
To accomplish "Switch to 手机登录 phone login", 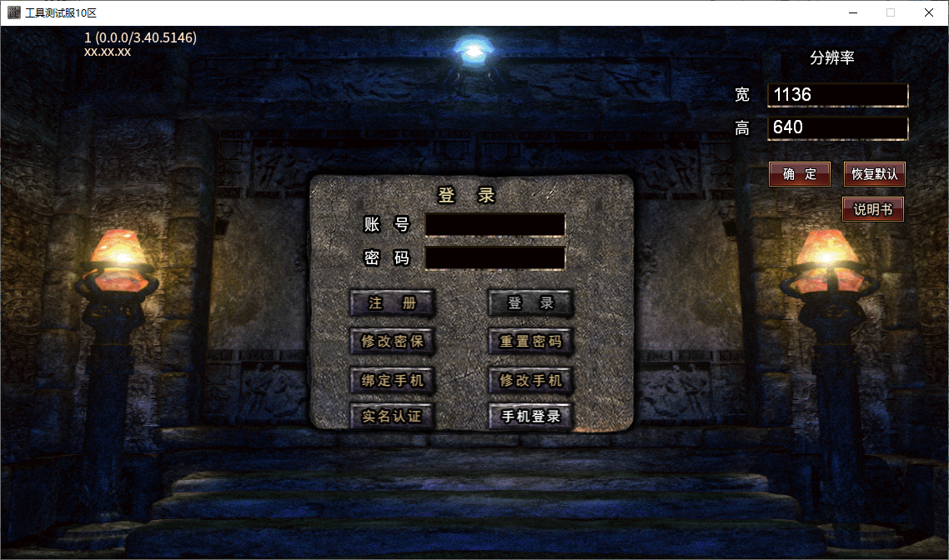I will [x=530, y=416].
